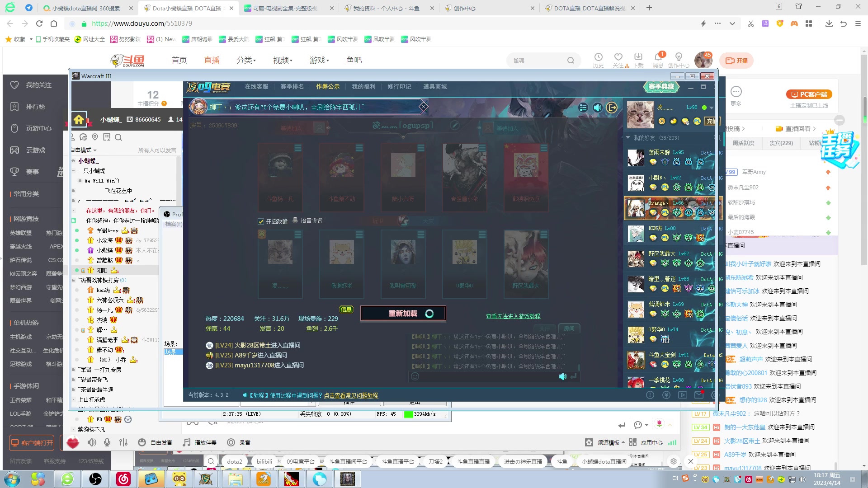Click the Windows Start button
The width and height of the screenshot is (868, 488).
point(12,479)
